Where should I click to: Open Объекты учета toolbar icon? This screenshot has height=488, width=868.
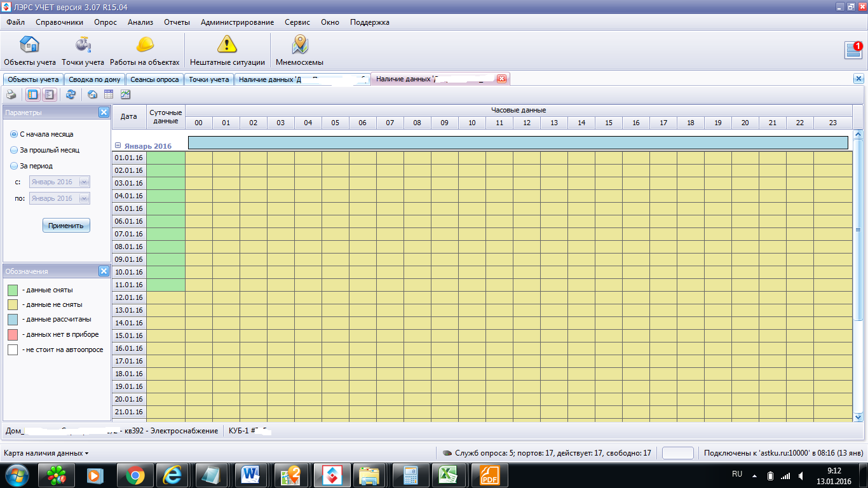30,51
